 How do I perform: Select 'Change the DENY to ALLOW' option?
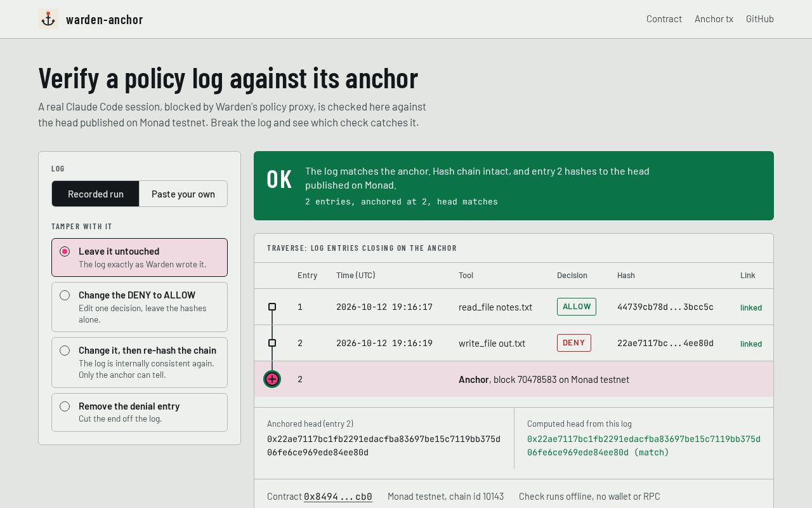click(140, 307)
